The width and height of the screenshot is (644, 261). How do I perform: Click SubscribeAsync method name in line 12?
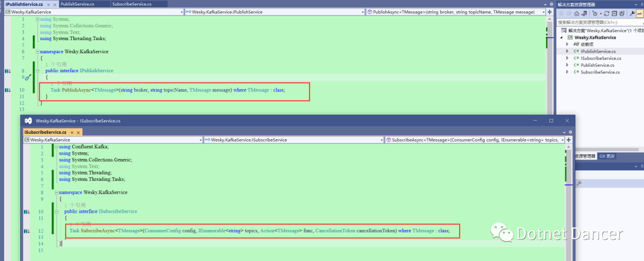(97, 231)
